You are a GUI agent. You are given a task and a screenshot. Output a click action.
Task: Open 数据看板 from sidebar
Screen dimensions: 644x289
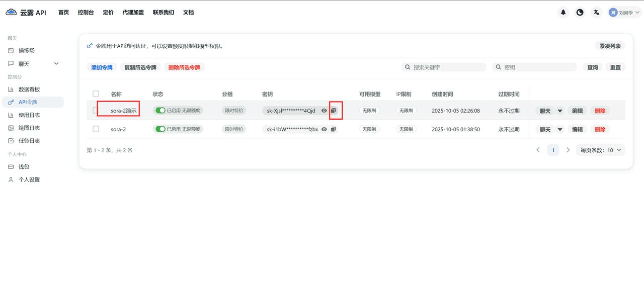(x=29, y=89)
